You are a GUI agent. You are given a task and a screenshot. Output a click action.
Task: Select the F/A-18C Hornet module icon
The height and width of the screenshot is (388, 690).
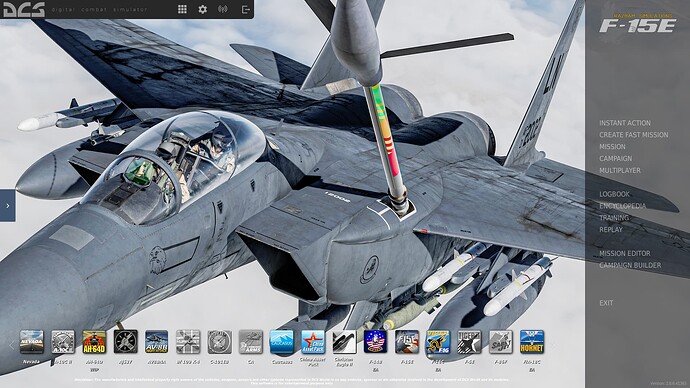point(532,342)
